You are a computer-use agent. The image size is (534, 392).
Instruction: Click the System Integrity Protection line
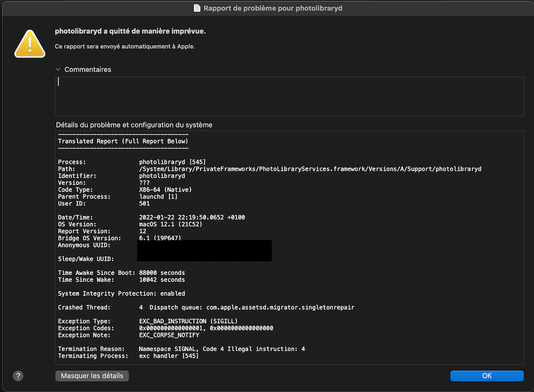tap(121, 294)
